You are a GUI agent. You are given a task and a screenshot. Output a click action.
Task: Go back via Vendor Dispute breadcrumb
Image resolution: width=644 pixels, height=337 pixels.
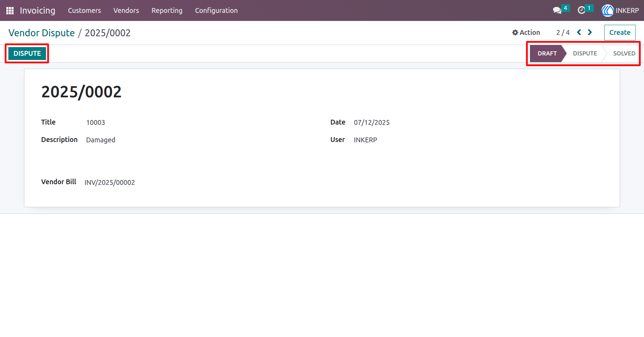click(x=41, y=33)
